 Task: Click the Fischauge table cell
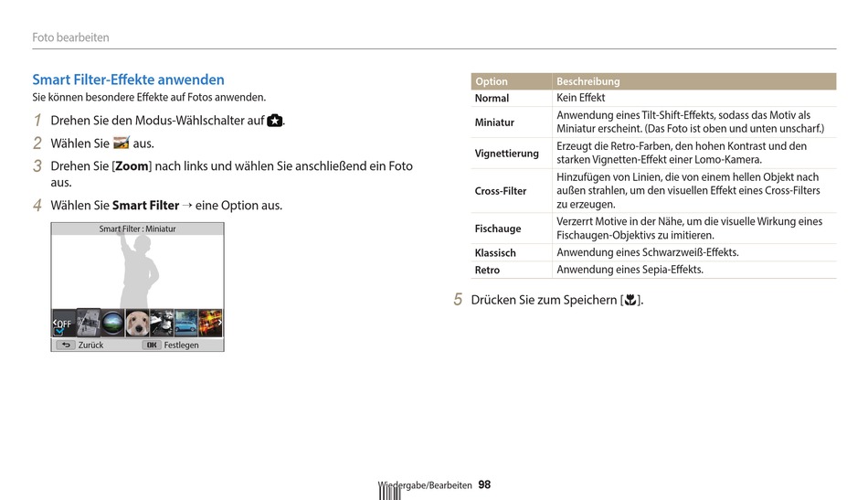512,229
